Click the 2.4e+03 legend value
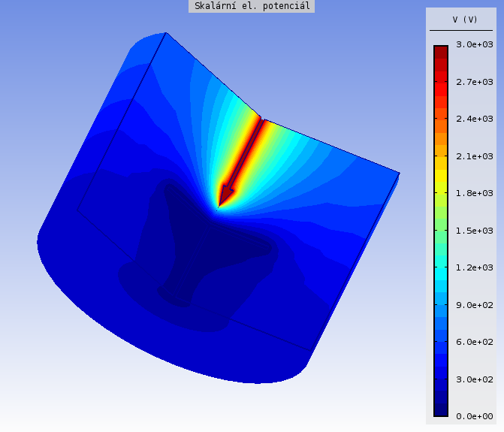 click(x=475, y=119)
